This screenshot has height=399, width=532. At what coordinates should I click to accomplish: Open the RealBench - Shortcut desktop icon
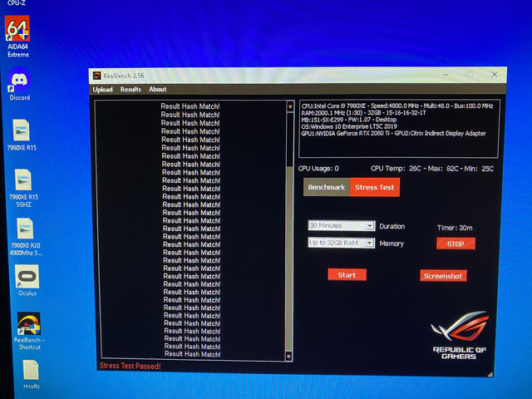tap(29, 331)
